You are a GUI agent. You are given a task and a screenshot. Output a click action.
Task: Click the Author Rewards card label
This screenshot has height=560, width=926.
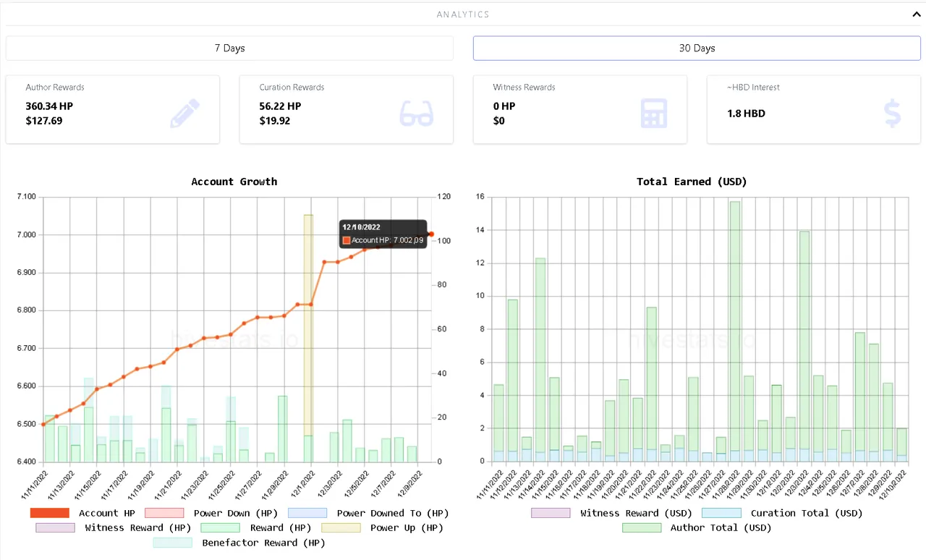point(55,88)
